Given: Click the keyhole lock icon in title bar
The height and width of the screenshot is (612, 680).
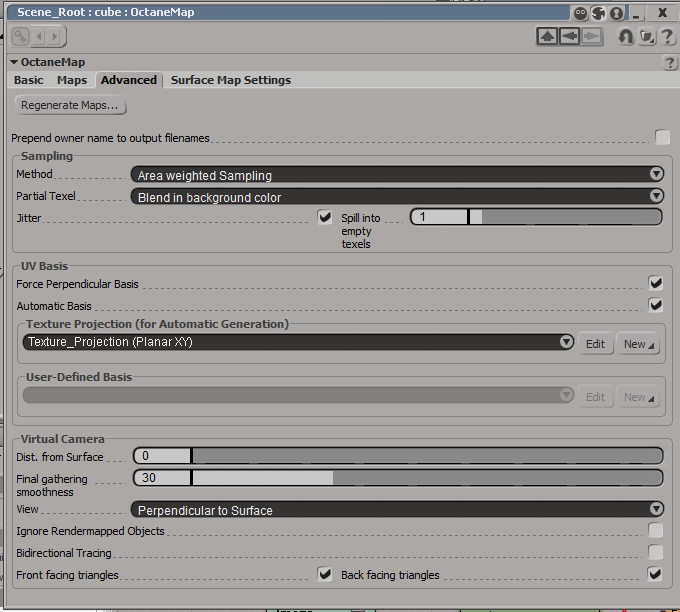Looking at the screenshot, I should [616, 13].
